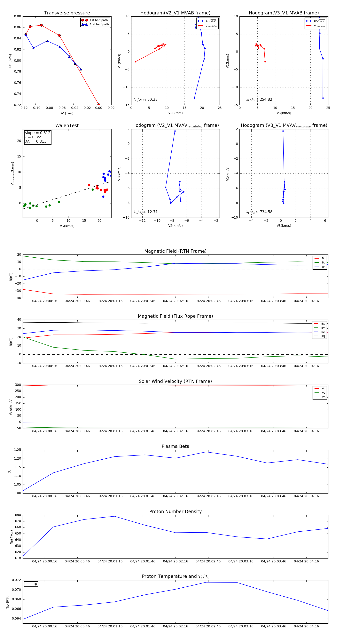Click the "Hodogram(V2_V1 MVAB frame)" title
This screenshot has height=644, width=351.
click(175, 13)
